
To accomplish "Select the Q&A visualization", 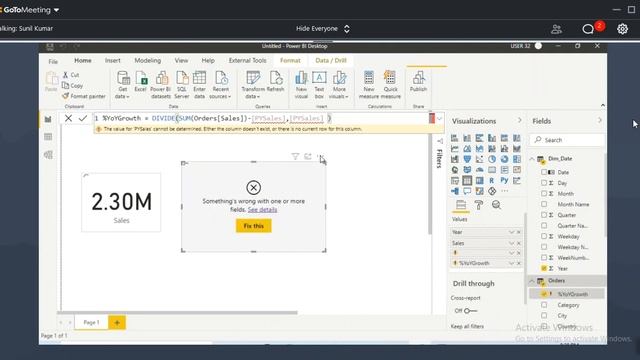I will (467, 191).
